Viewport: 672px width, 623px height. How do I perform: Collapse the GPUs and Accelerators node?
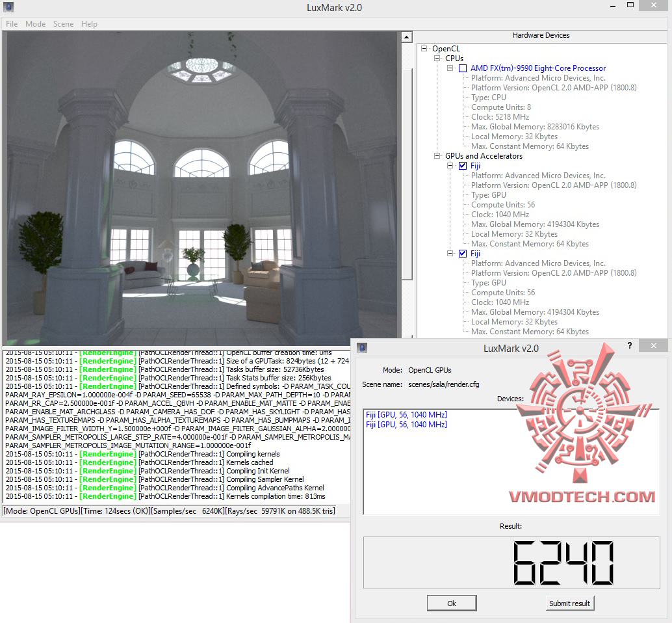coord(437,155)
